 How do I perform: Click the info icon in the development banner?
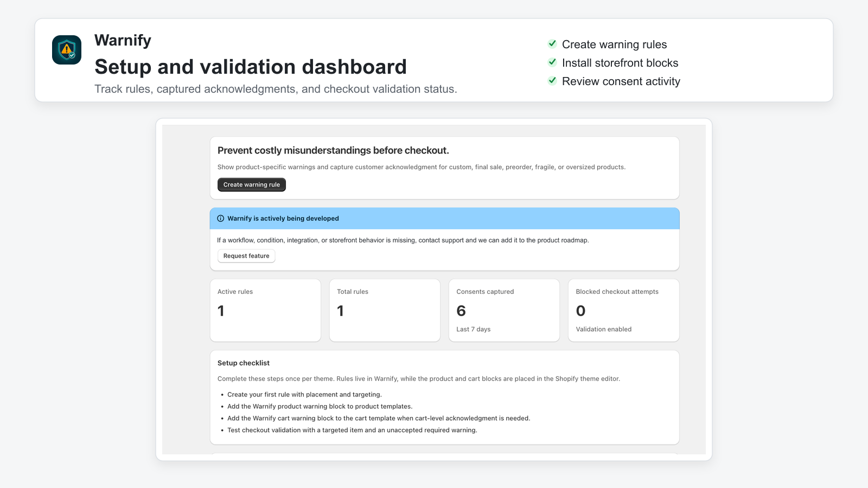click(221, 219)
